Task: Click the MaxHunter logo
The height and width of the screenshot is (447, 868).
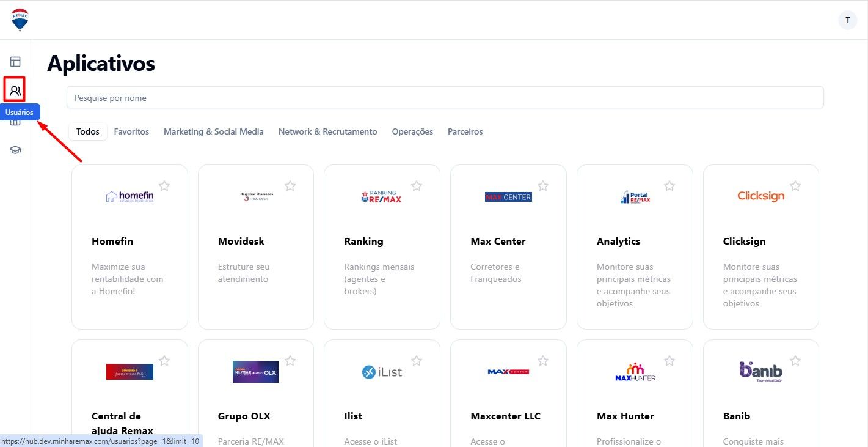Action: click(x=635, y=372)
